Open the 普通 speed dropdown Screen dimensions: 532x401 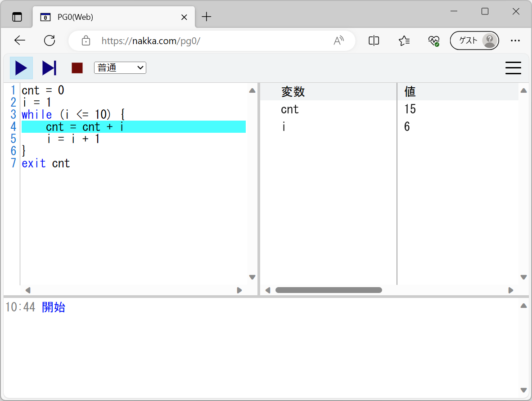120,68
